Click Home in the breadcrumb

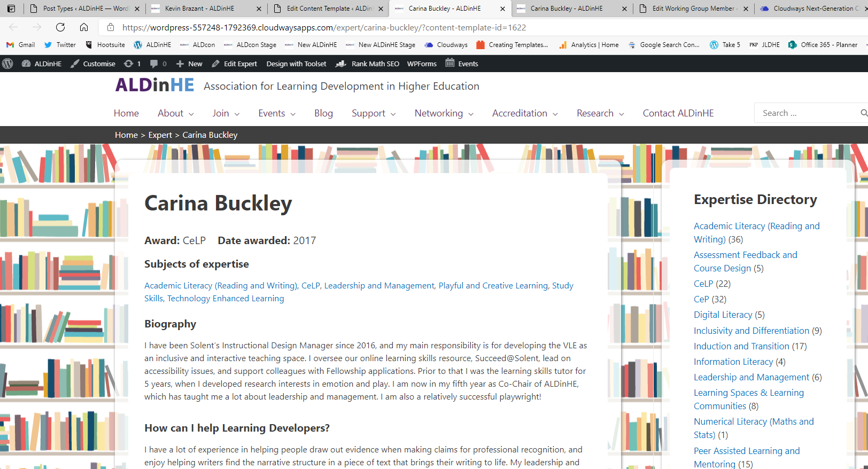click(126, 135)
